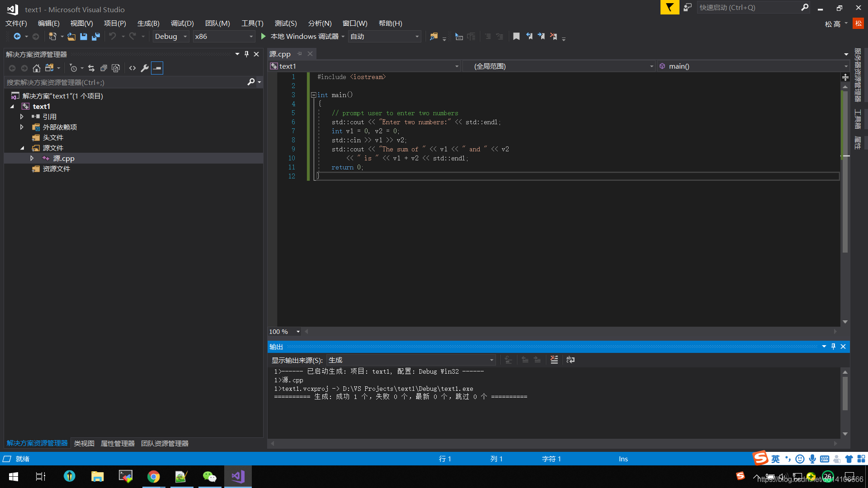This screenshot has width=868, height=488.
Task: Select the x86 platform dropdown
Action: coord(224,36)
